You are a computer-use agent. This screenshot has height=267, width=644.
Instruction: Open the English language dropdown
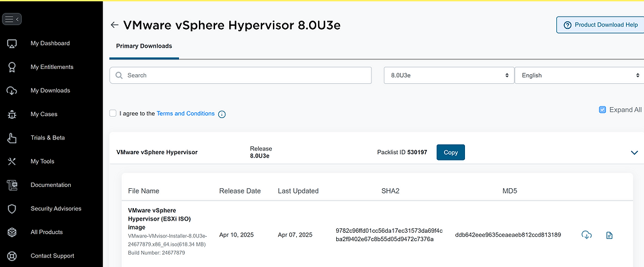coord(579,75)
